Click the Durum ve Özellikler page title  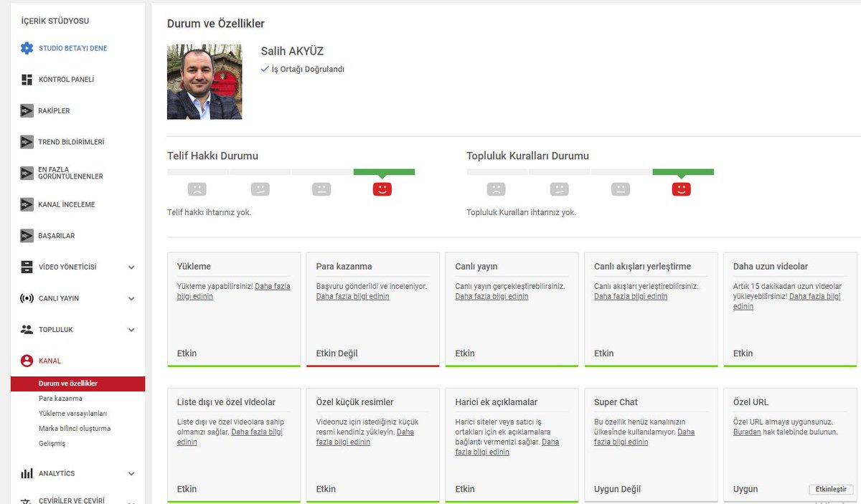216,24
